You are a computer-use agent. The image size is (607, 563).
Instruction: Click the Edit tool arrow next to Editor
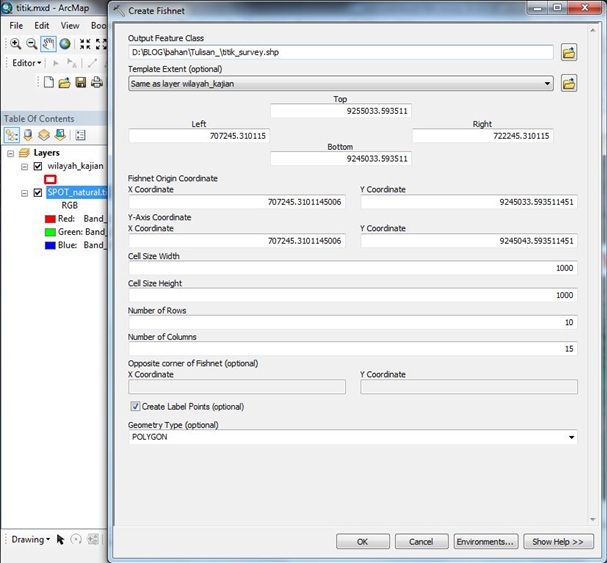(56, 63)
